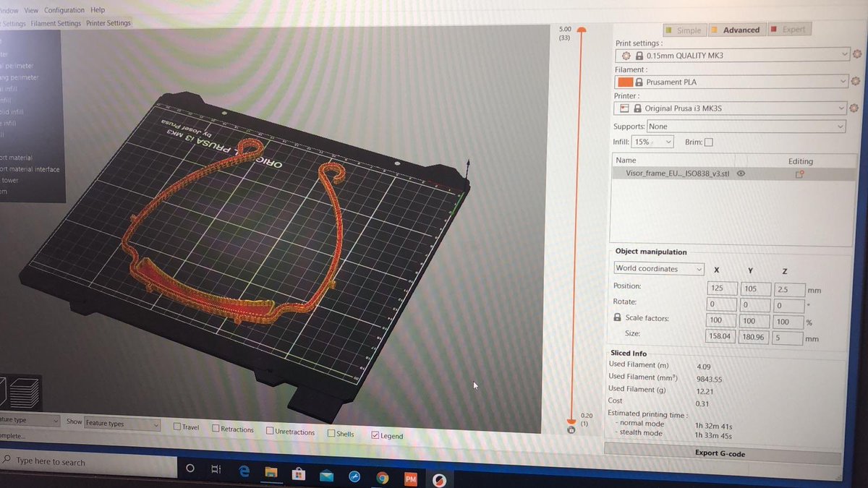This screenshot has width=868, height=488.
Task: Click the Export G-code button
Action: coord(723,453)
